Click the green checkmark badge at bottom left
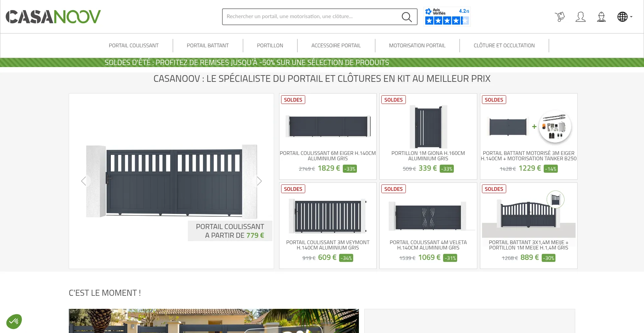Viewport: 644px width, 333px height. pyautogui.click(x=14, y=321)
